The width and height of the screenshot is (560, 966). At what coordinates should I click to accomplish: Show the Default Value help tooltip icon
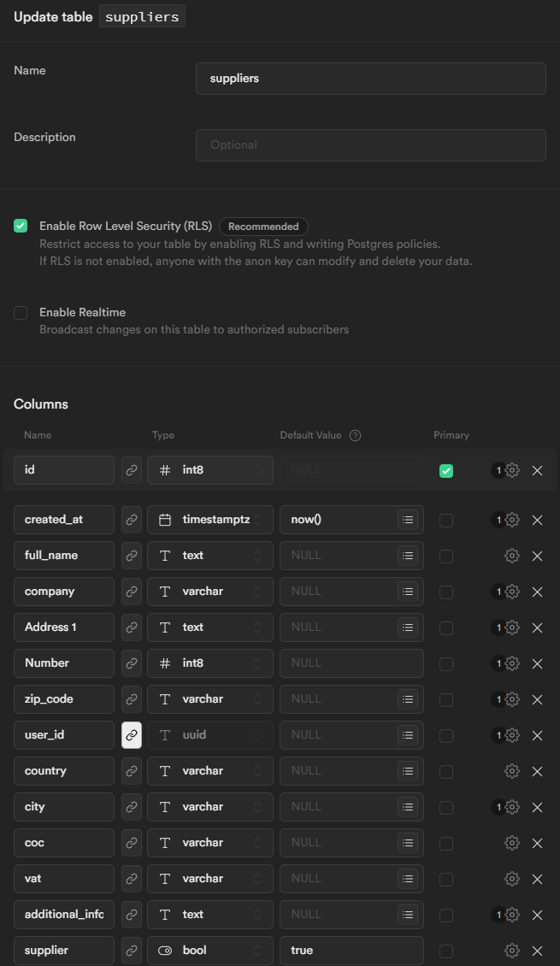356,435
